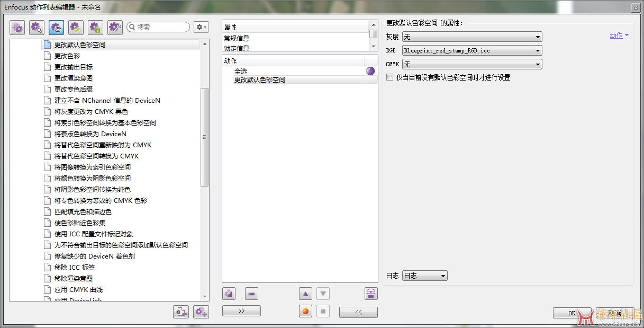This screenshot has height=328, width=644.
Task: Select 将阴影色彩空间转换为纯色
Action: (x=93, y=189)
